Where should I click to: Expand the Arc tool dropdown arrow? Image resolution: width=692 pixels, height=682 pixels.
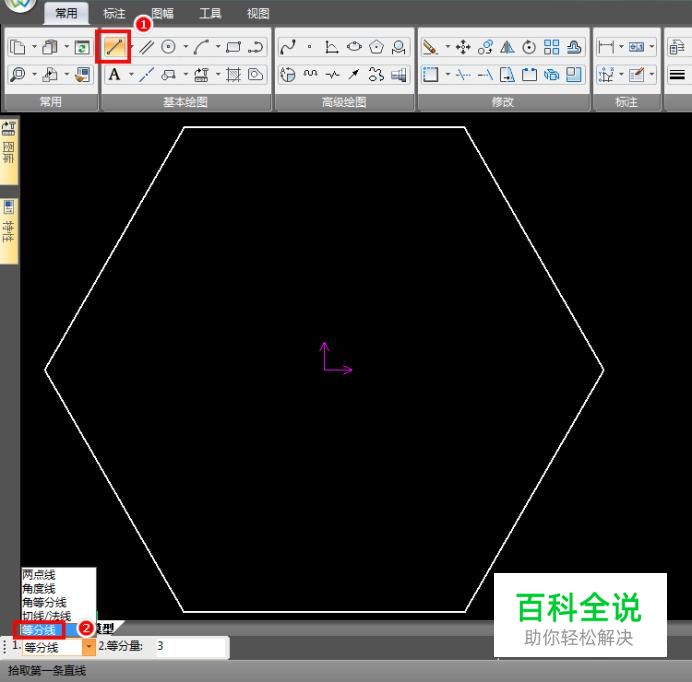pyautogui.click(x=218, y=46)
